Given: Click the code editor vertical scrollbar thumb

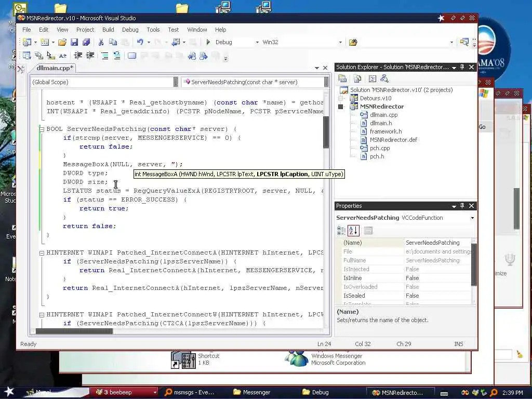Looking at the screenshot, I should click(x=326, y=132).
